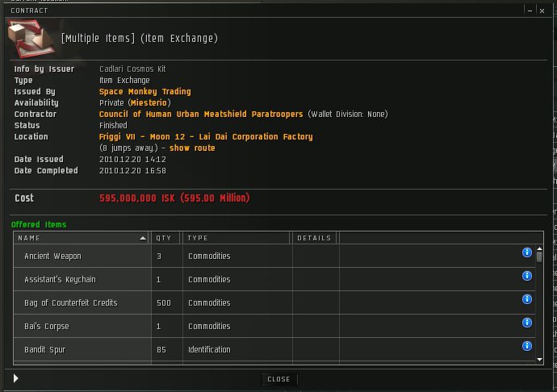Open Miesterio character link
The height and width of the screenshot is (392, 557).
(149, 103)
